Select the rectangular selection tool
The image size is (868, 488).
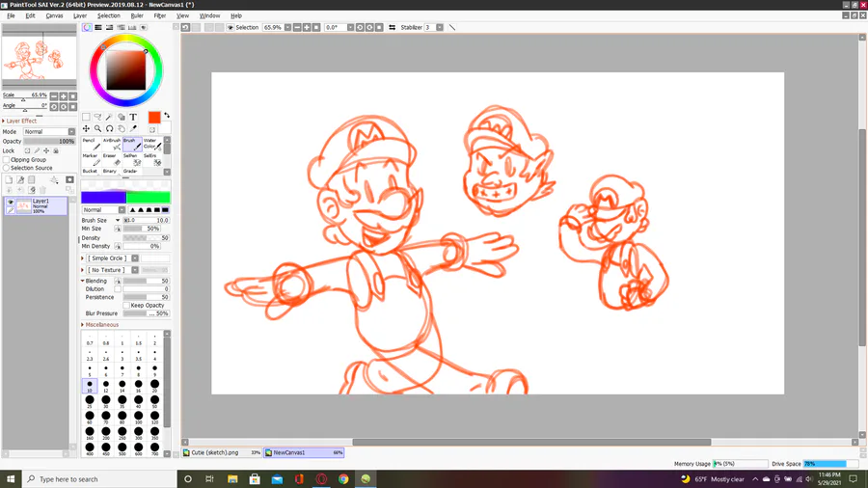86,117
